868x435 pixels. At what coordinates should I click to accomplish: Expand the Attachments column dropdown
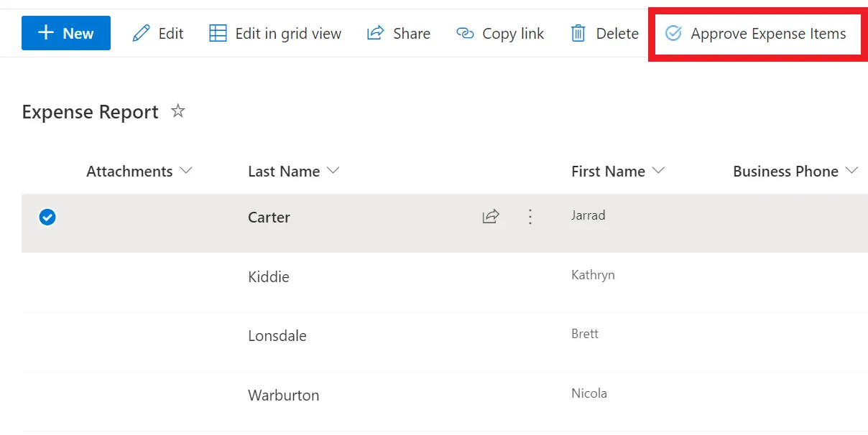[186, 171]
